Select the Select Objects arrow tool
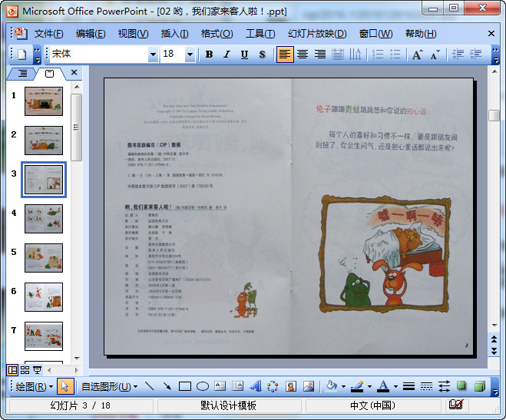 [x=65, y=386]
